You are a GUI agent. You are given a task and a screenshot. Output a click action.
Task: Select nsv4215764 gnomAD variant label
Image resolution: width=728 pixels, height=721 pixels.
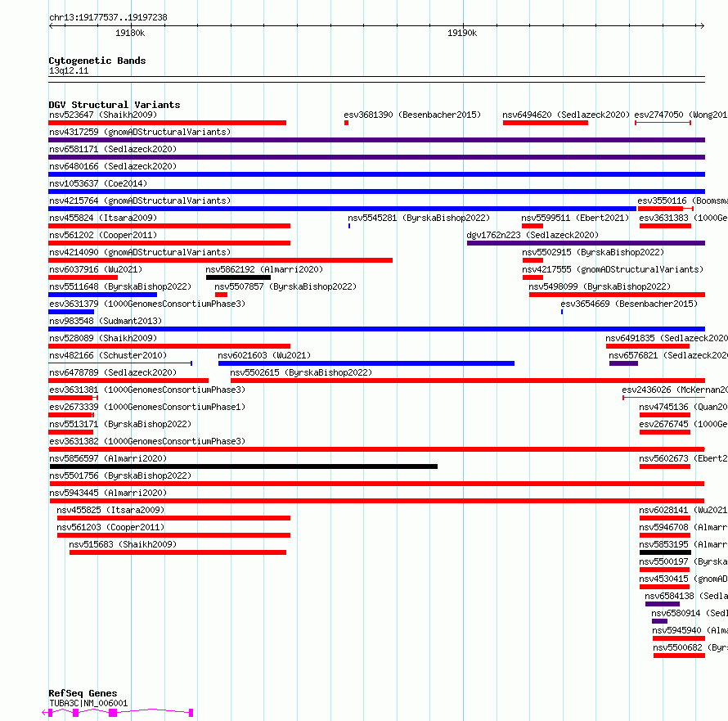coord(140,201)
